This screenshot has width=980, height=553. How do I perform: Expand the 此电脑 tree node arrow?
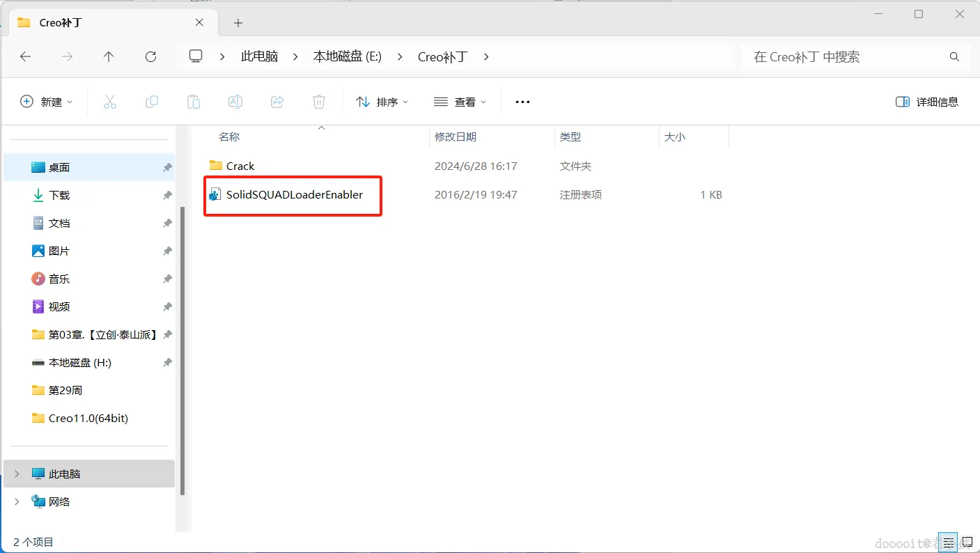pyautogui.click(x=17, y=474)
